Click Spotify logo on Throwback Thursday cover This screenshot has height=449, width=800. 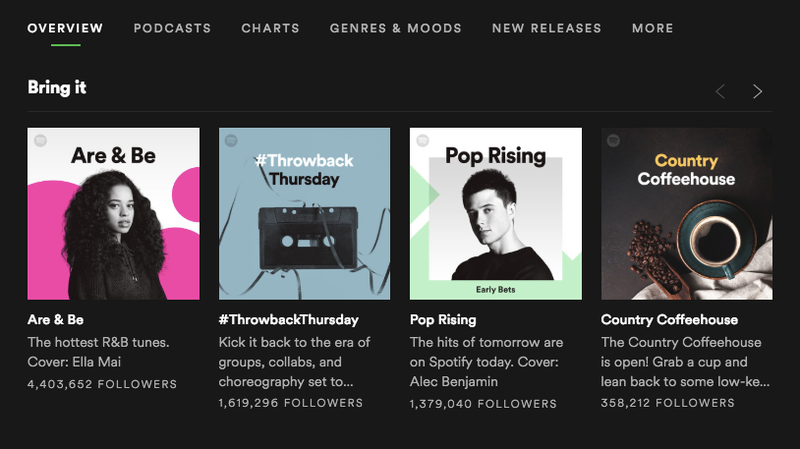(x=231, y=140)
